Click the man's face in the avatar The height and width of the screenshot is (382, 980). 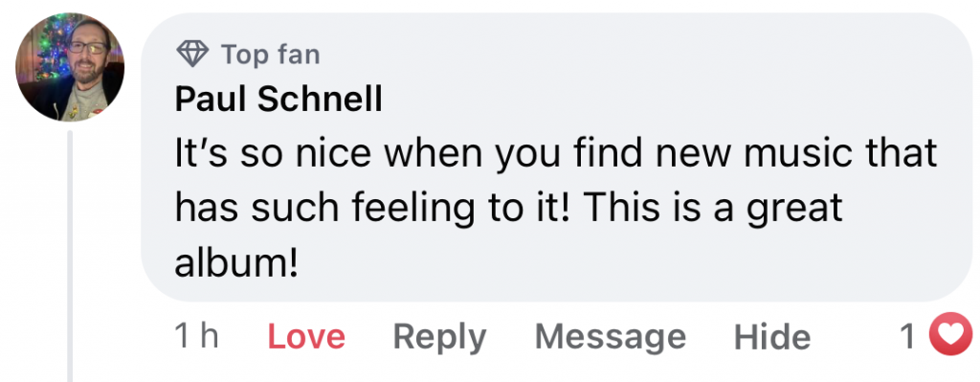(87, 52)
